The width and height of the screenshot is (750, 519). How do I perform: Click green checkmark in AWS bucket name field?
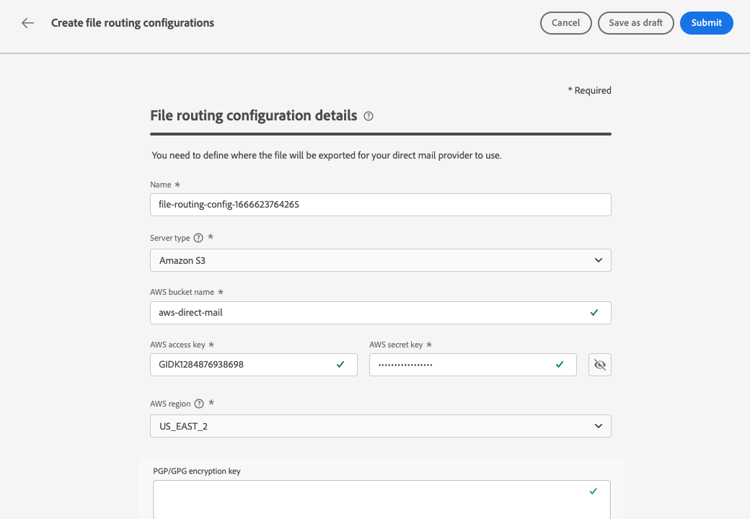594,313
